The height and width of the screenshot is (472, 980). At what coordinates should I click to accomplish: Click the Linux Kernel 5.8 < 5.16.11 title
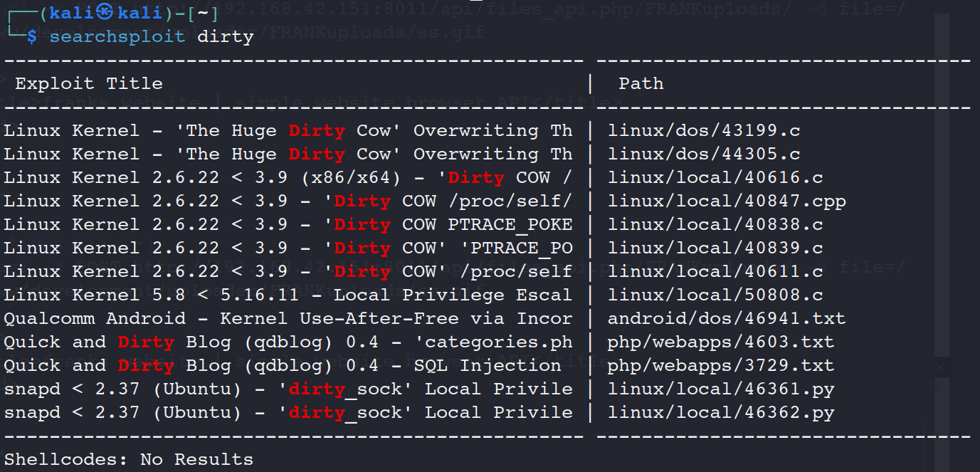click(x=288, y=295)
